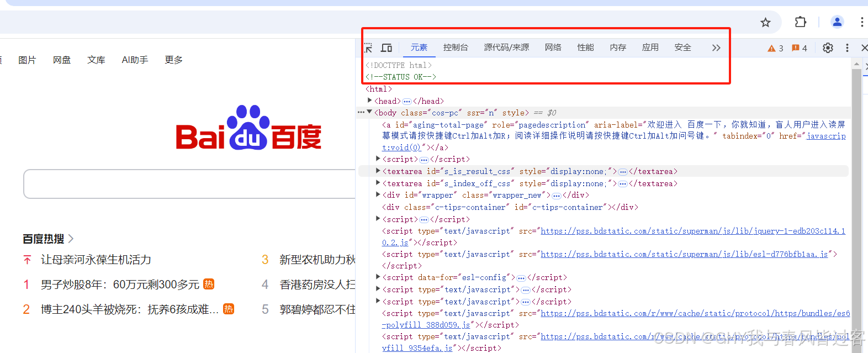Switch to the 网络 tab
868x353 pixels.
point(553,48)
